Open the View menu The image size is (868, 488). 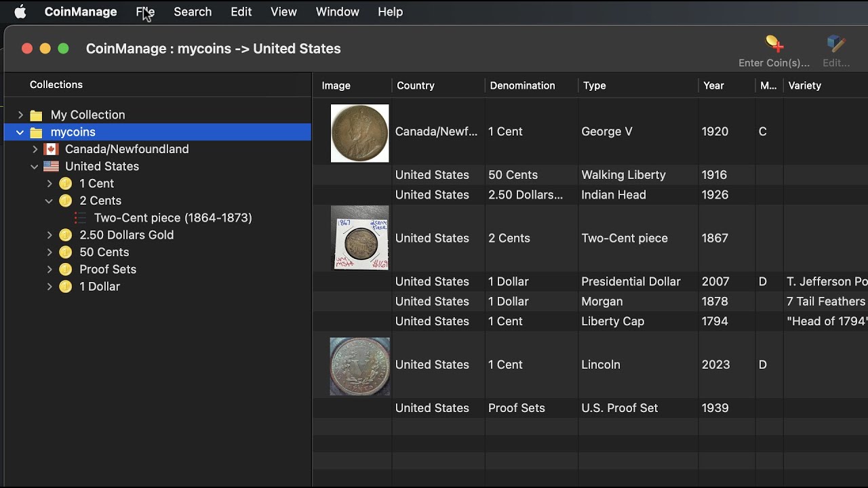(x=283, y=12)
